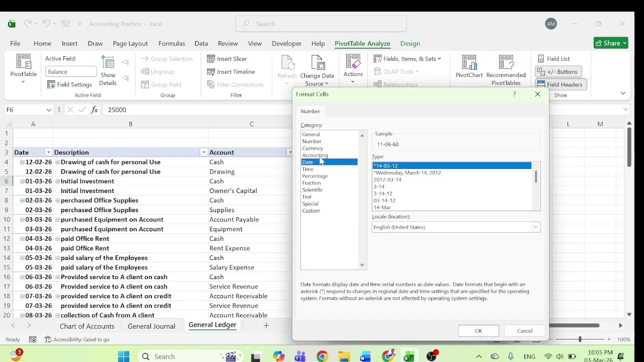
Task: Select the Accounting category
Action: click(x=315, y=155)
